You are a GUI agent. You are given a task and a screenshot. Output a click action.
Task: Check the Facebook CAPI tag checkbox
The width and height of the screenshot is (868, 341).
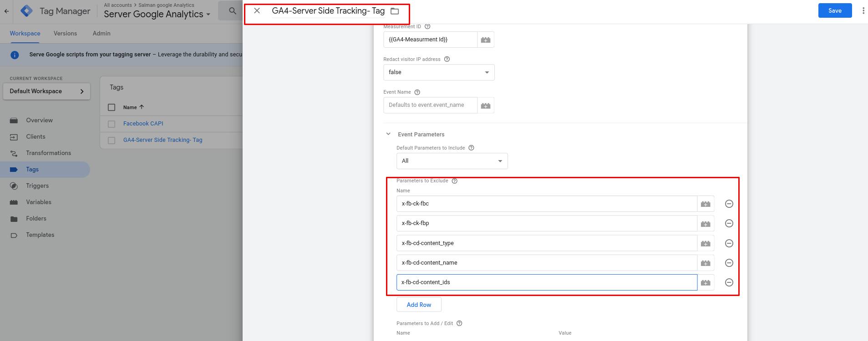[x=112, y=124]
